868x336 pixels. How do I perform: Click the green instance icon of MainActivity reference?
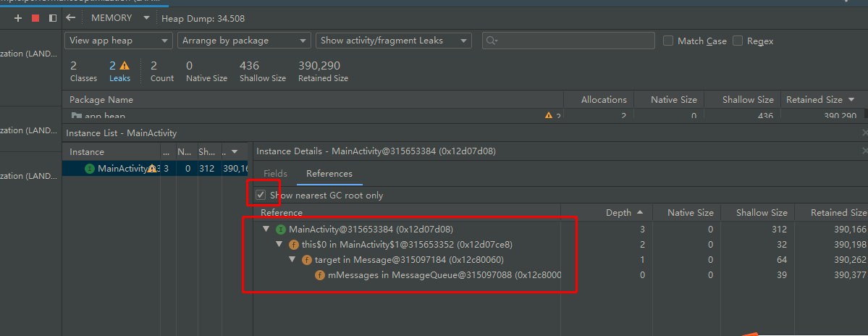281,229
